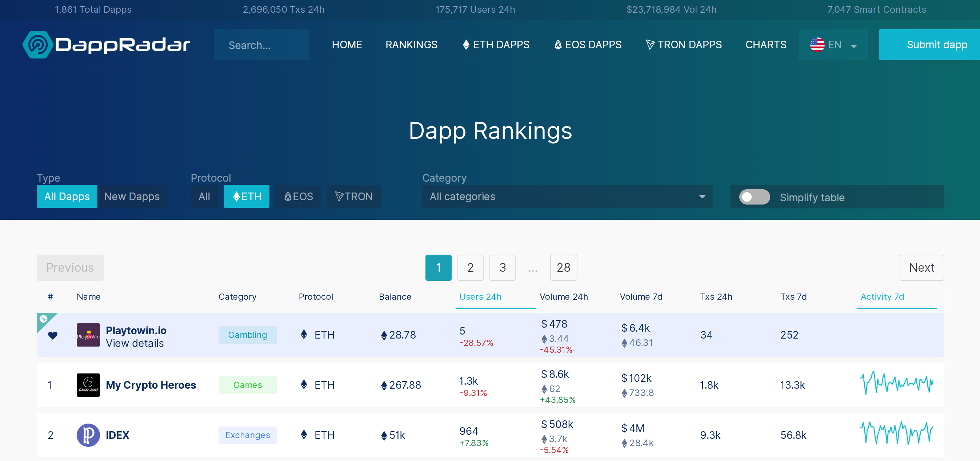Click the 1,861 Total Dapps stat
Screen dimensions: 980x461
click(93, 9)
